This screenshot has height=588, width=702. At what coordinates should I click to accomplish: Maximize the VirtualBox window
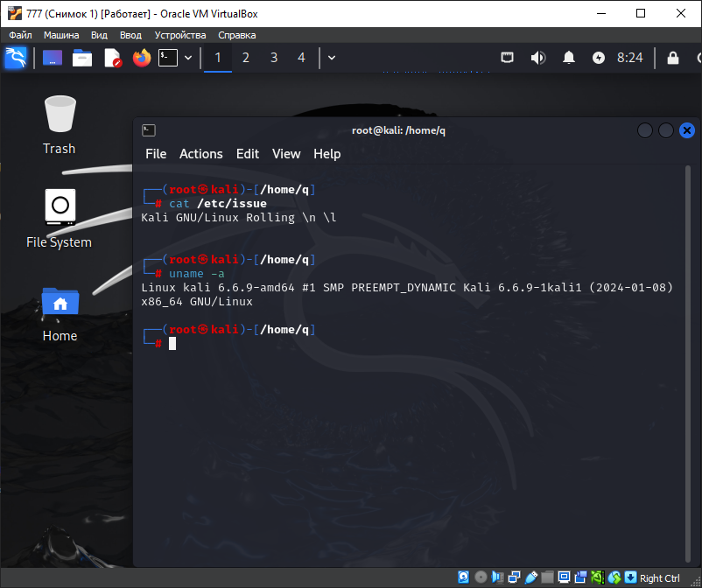click(641, 13)
